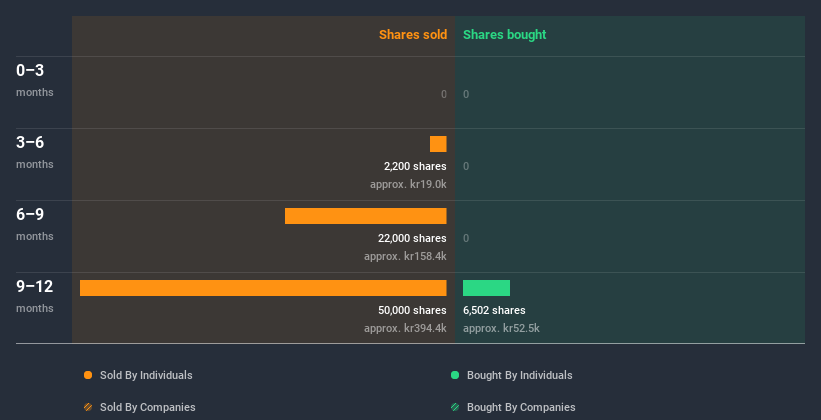Select the approx. kr158.4k value
The height and width of the screenshot is (420, 821).
click(405, 257)
